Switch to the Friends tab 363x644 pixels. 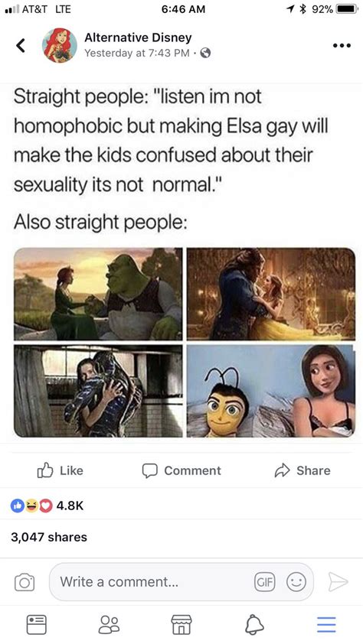pos(109,625)
